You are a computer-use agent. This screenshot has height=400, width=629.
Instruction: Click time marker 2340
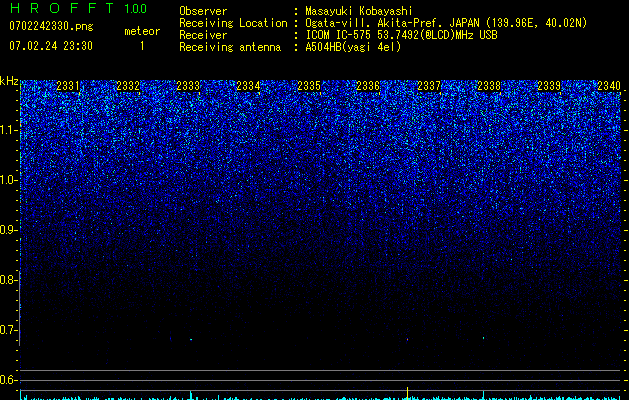(x=609, y=86)
